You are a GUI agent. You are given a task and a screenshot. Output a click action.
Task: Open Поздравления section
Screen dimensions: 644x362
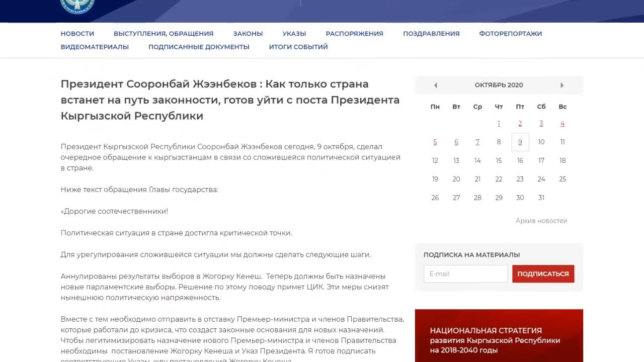[431, 34]
